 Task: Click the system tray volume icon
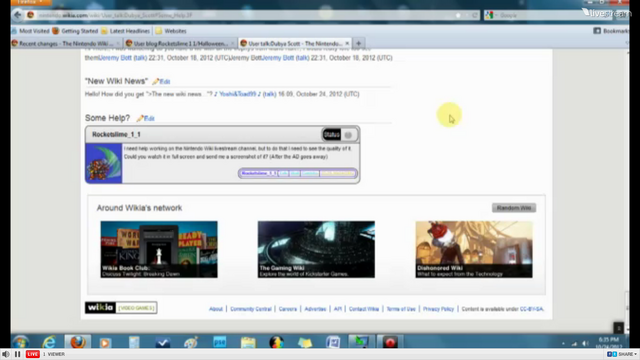[x=585, y=343]
